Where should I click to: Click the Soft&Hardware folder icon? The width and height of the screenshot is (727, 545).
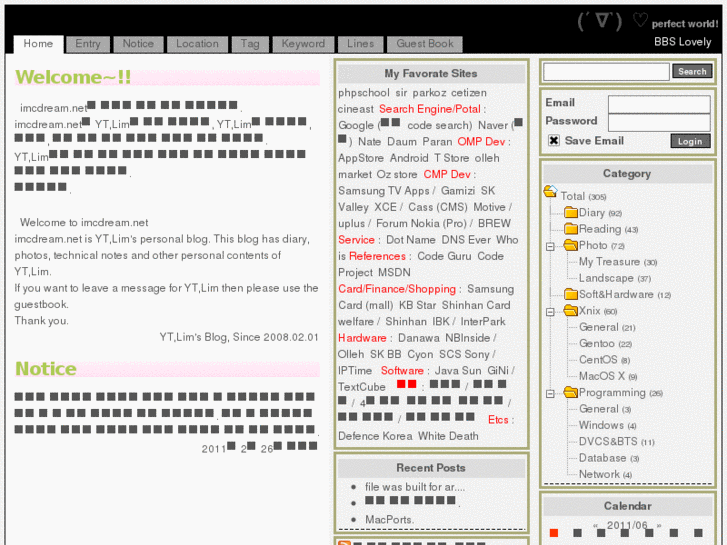(x=571, y=294)
